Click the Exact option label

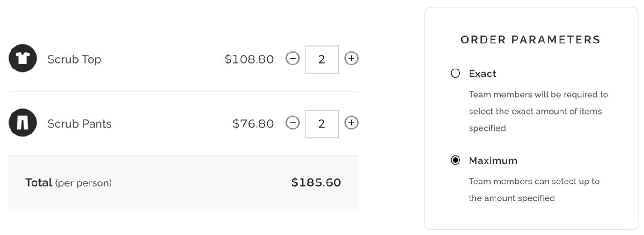pyautogui.click(x=482, y=74)
